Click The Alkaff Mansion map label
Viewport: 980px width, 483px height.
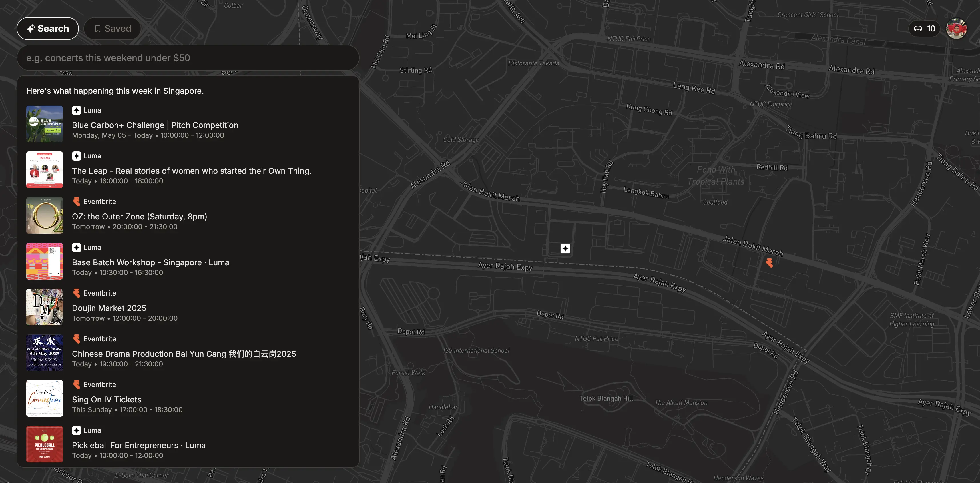[x=681, y=402]
